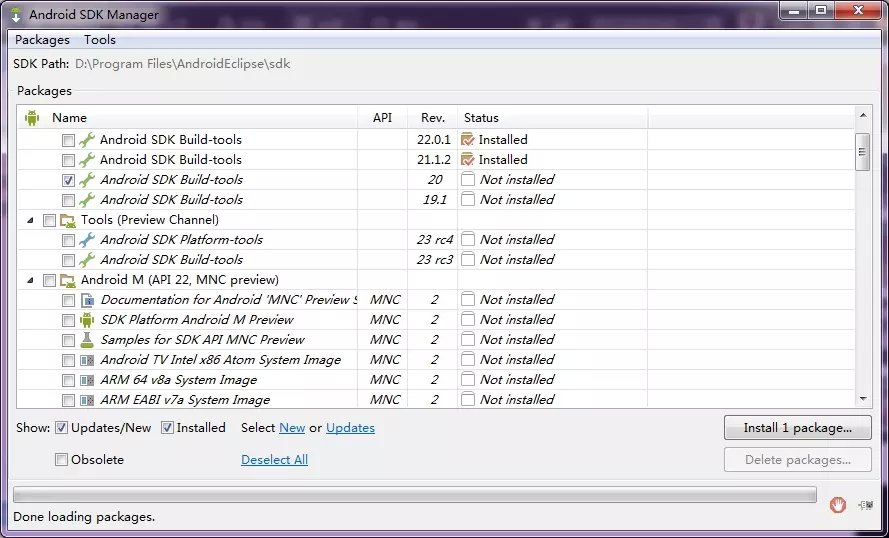Sort by the API column header
The height and width of the screenshot is (538, 889).
pos(383,118)
